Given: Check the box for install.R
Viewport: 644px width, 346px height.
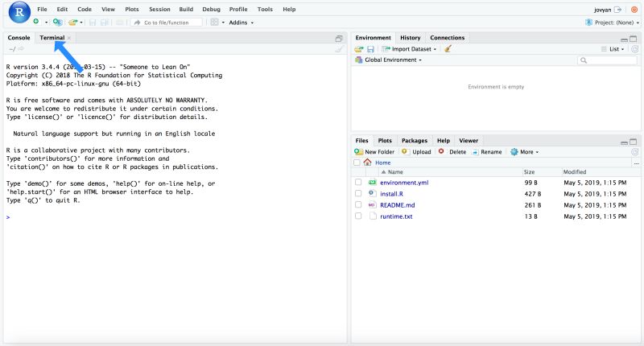Looking at the screenshot, I should [x=358, y=193].
